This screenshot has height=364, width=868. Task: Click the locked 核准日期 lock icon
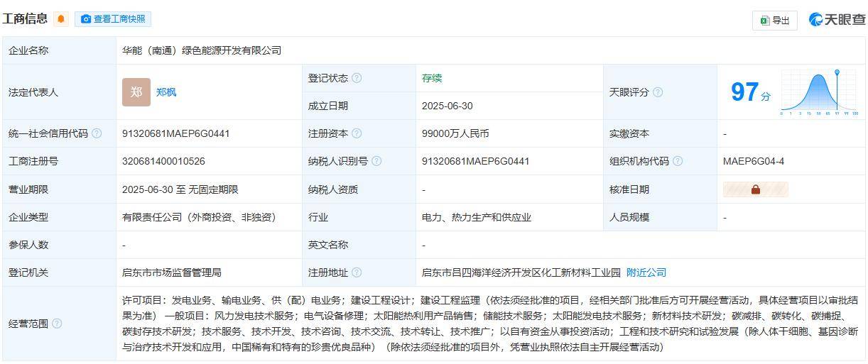coord(755,189)
